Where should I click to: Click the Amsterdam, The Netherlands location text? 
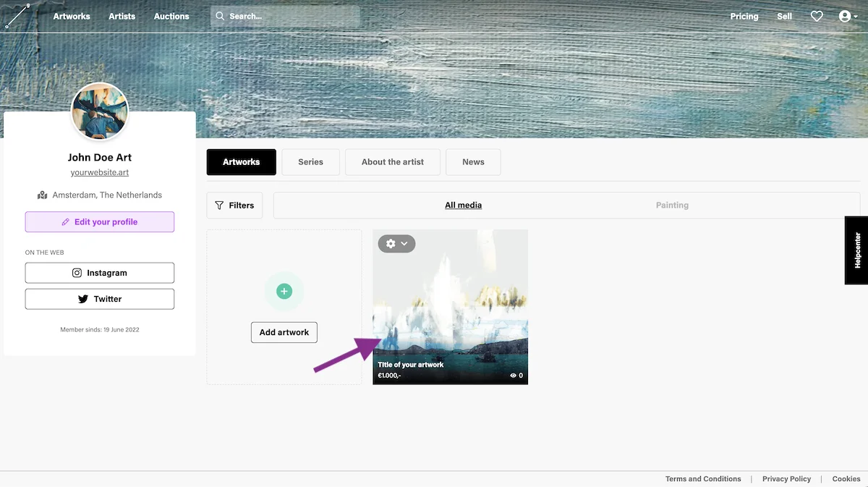(107, 195)
